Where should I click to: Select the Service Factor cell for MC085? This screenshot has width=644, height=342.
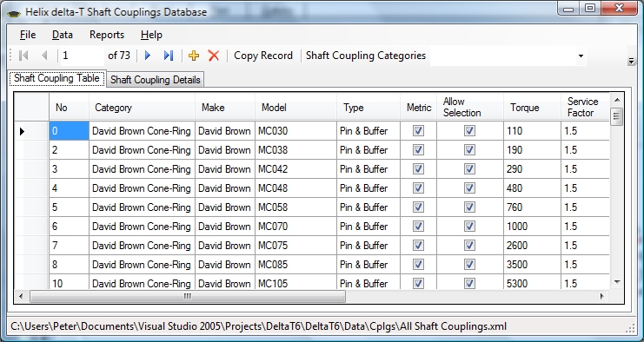(x=585, y=265)
